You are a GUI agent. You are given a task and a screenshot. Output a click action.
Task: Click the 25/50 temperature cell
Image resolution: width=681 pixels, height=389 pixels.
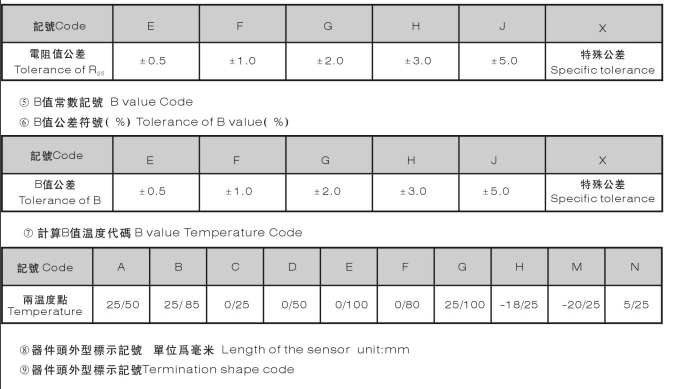point(122,304)
